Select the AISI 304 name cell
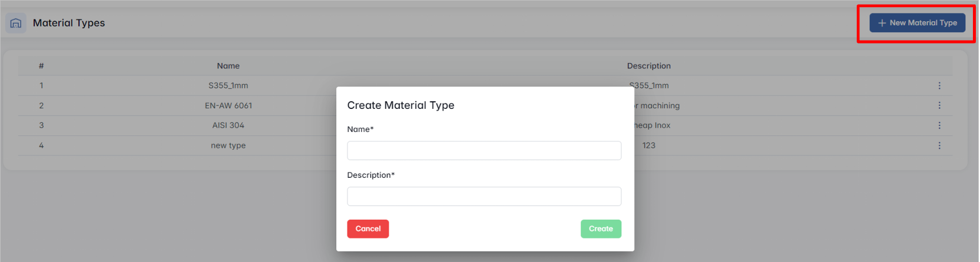This screenshot has width=980, height=262. coord(228,125)
